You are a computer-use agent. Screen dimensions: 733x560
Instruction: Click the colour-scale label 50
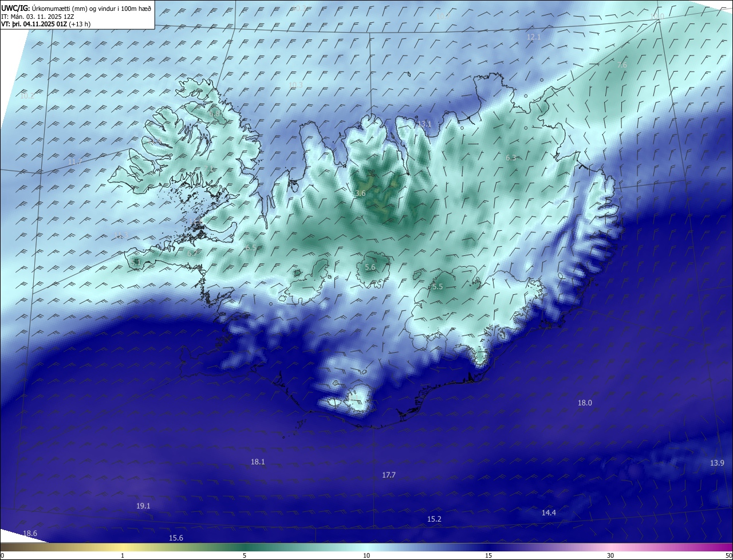[x=728, y=555]
